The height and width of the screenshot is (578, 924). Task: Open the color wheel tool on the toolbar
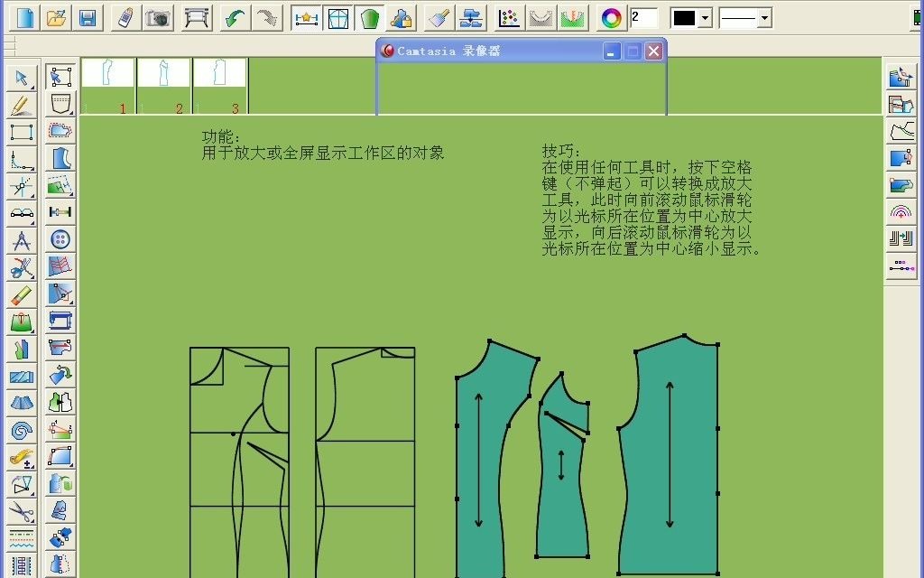[x=608, y=16]
